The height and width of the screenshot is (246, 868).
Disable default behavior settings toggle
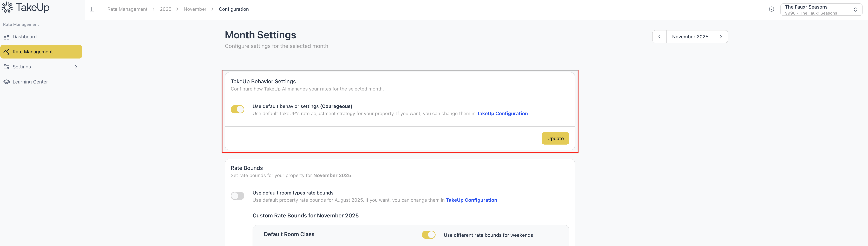click(x=237, y=109)
